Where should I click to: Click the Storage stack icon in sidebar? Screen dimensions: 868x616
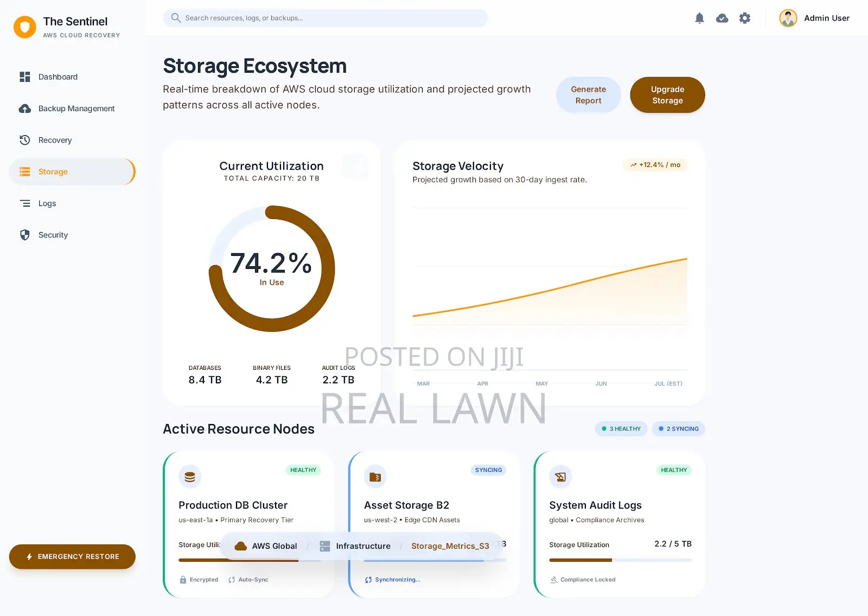pos(25,172)
